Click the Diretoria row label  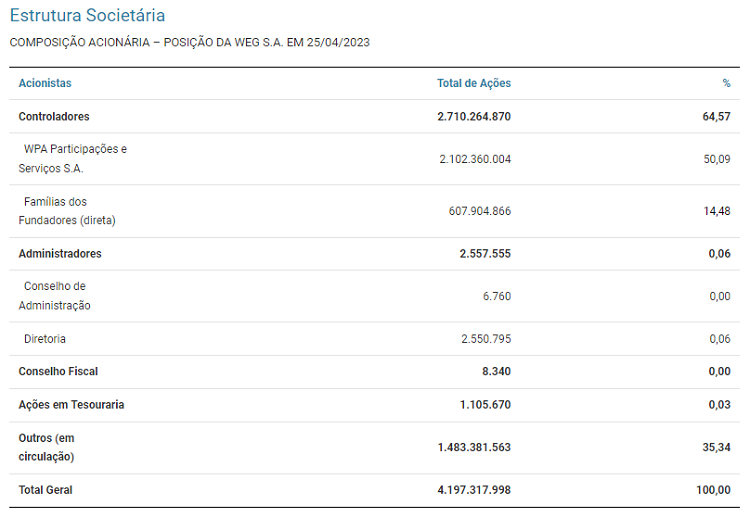pos(45,339)
